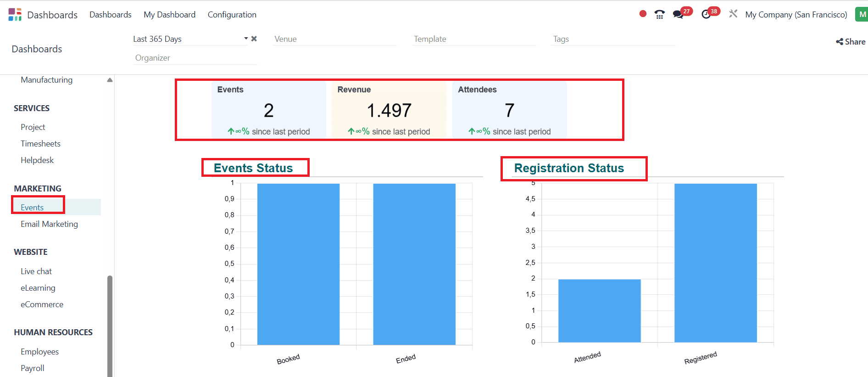Click the Venue filter field

[334, 39]
